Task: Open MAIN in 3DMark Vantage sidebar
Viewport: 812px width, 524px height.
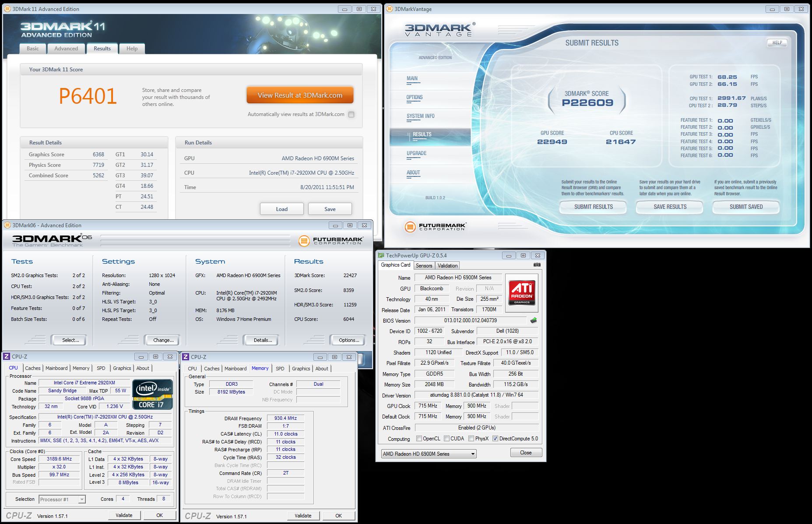Action: (x=412, y=78)
